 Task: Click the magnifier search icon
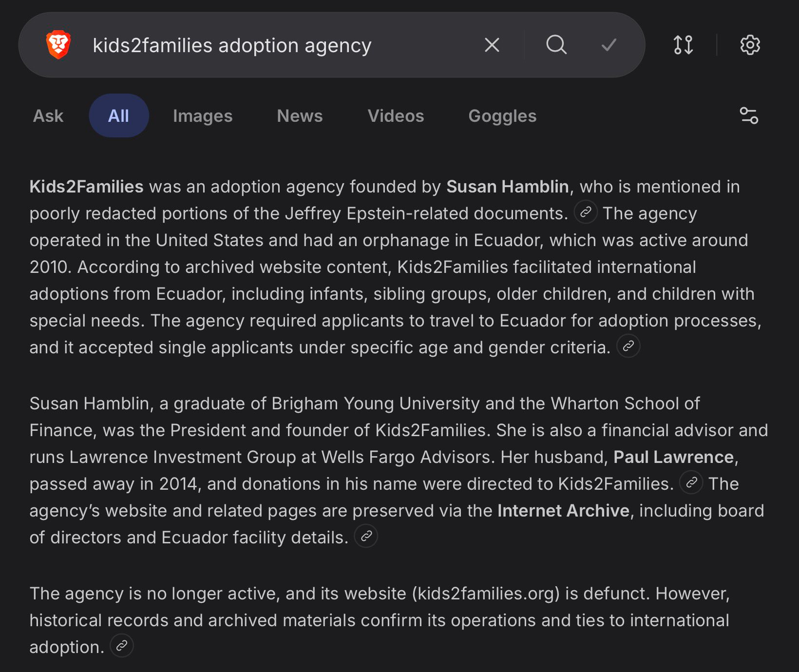pyautogui.click(x=556, y=45)
